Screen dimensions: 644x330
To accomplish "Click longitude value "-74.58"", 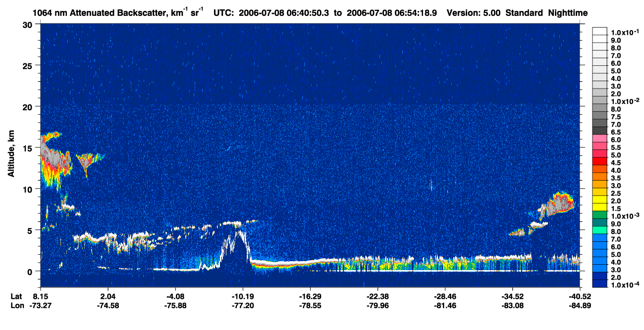I will point(107,305).
